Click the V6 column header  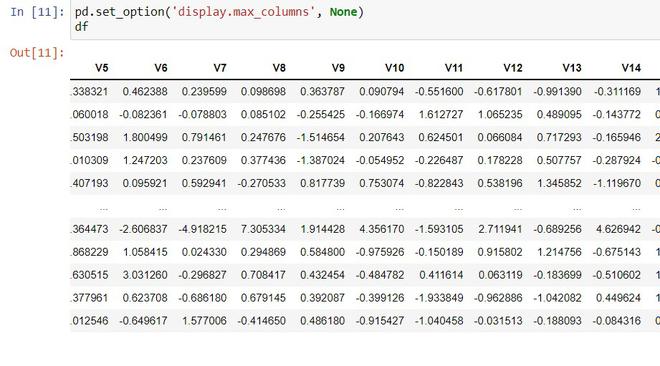(161, 68)
